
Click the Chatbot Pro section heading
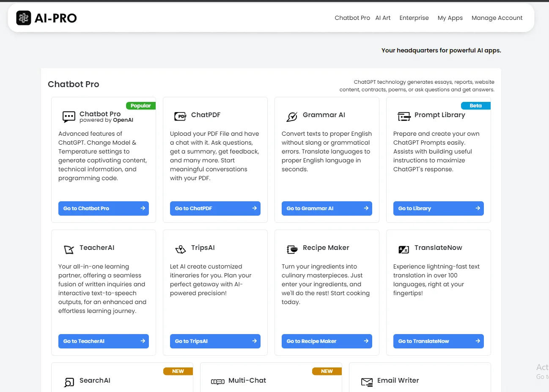click(x=74, y=84)
